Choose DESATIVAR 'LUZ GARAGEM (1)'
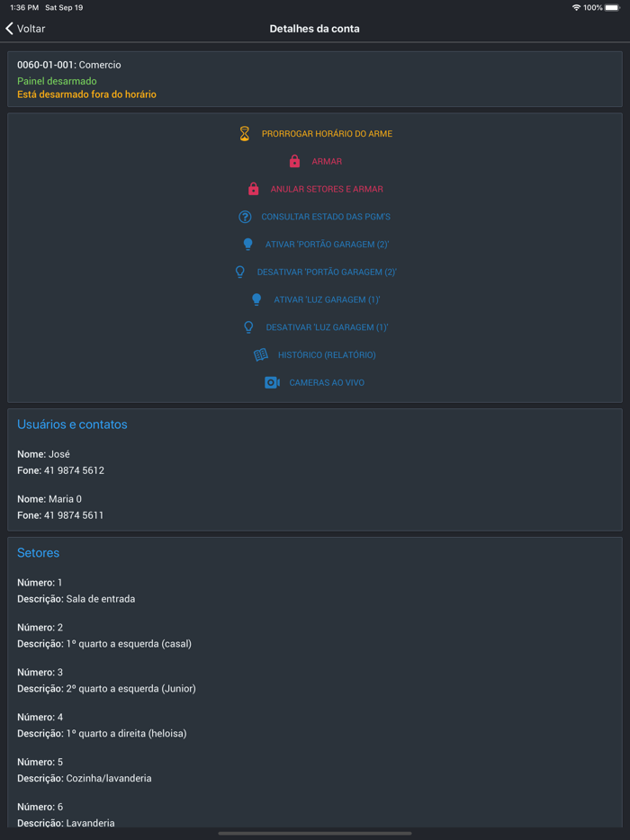Viewport: 630px width, 840px height. coord(327,327)
